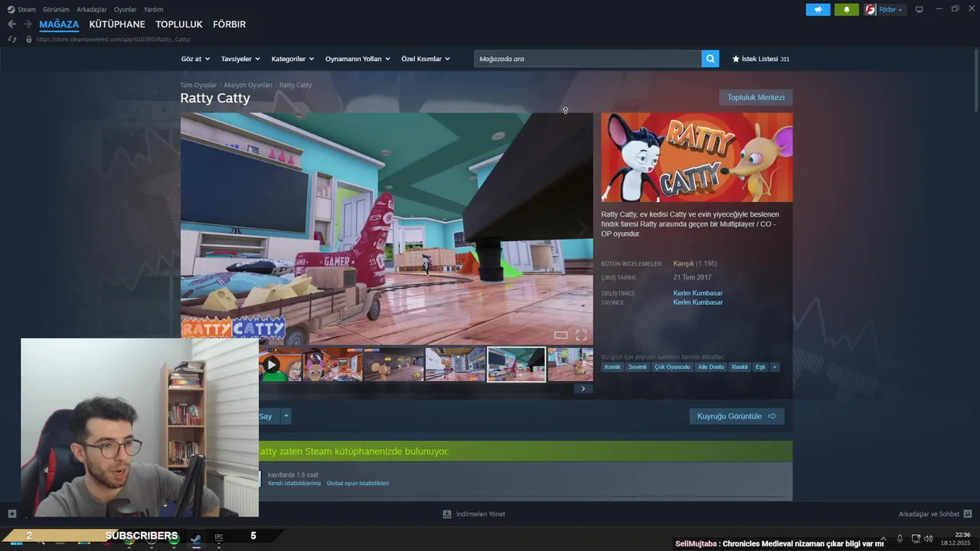The height and width of the screenshot is (551, 980).
Task: Expand the Oynamanın Yolları dropdown
Action: coord(358,59)
